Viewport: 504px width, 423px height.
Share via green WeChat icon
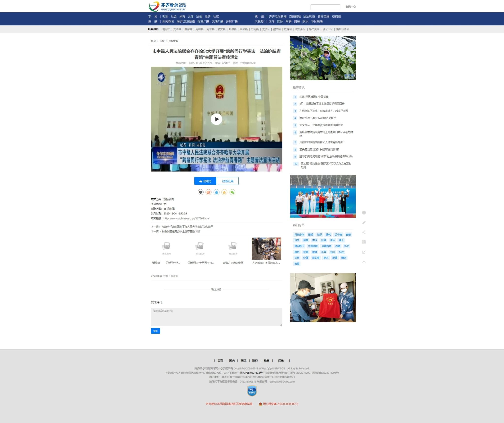[x=232, y=192]
